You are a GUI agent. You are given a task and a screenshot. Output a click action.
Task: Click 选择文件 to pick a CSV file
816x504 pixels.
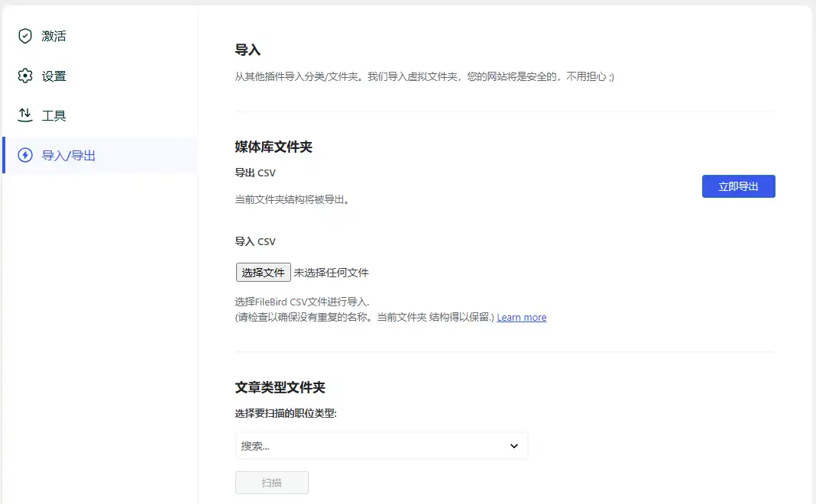click(263, 272)
